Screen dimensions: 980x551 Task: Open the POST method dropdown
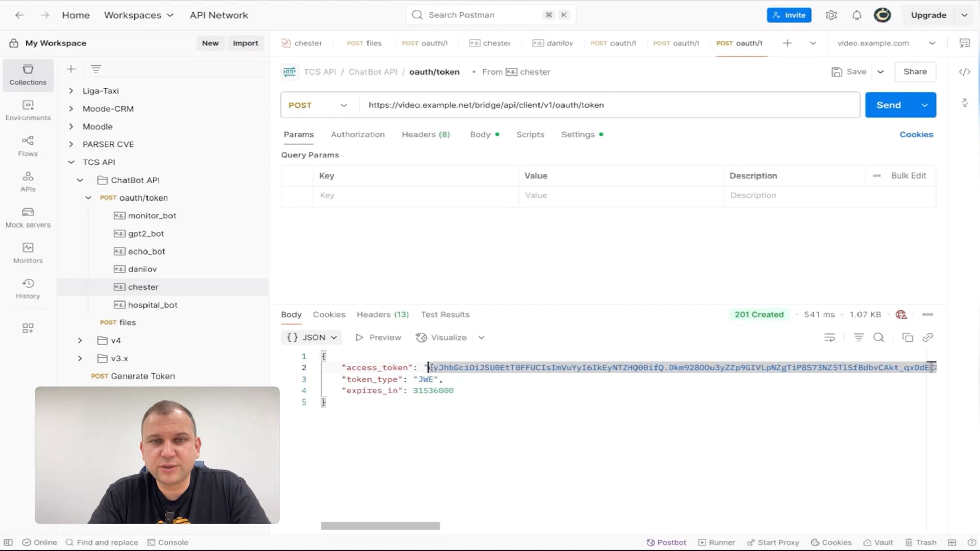[x=317, y=105]
